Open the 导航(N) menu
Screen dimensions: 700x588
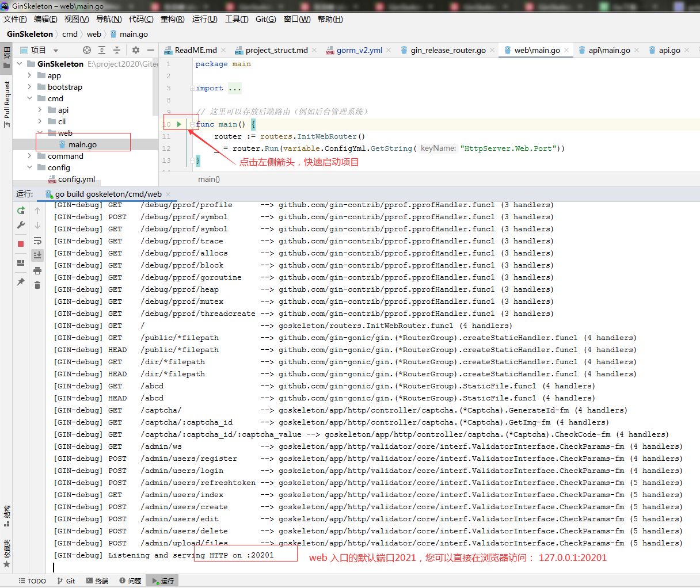coord(109,19)
